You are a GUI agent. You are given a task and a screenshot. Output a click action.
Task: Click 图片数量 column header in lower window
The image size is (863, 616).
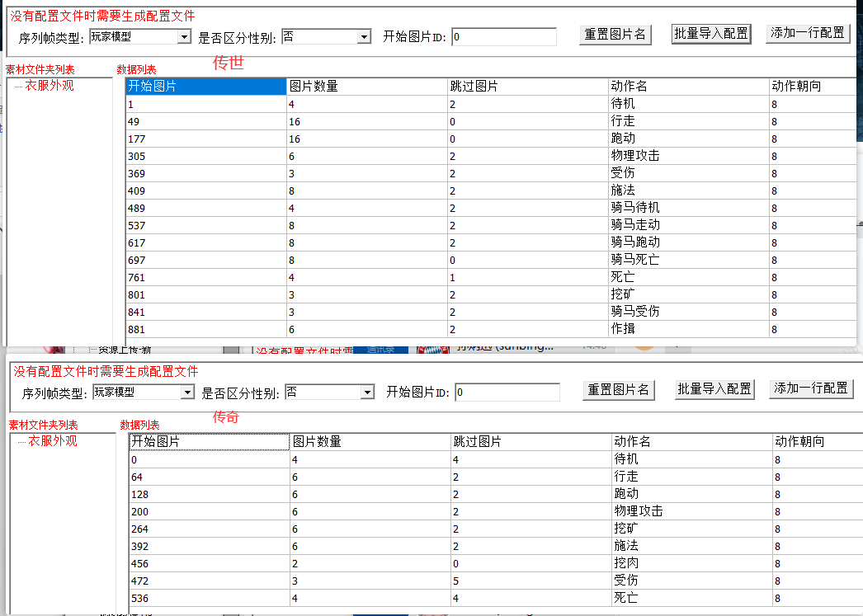[x=370, y=442]
